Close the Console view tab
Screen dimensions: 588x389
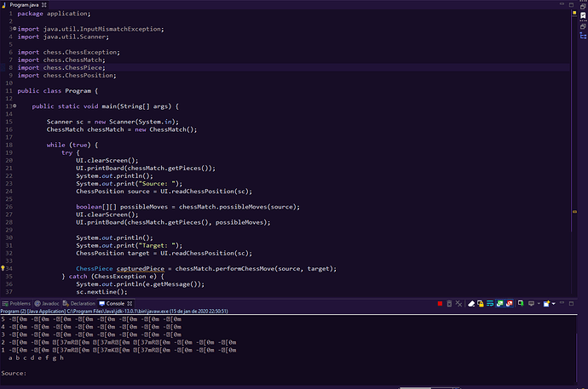click(130, 304)
